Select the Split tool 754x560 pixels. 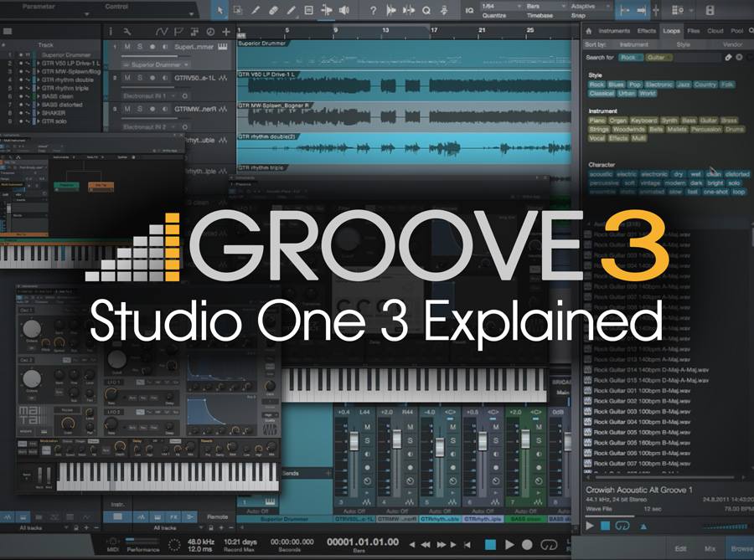256,10
